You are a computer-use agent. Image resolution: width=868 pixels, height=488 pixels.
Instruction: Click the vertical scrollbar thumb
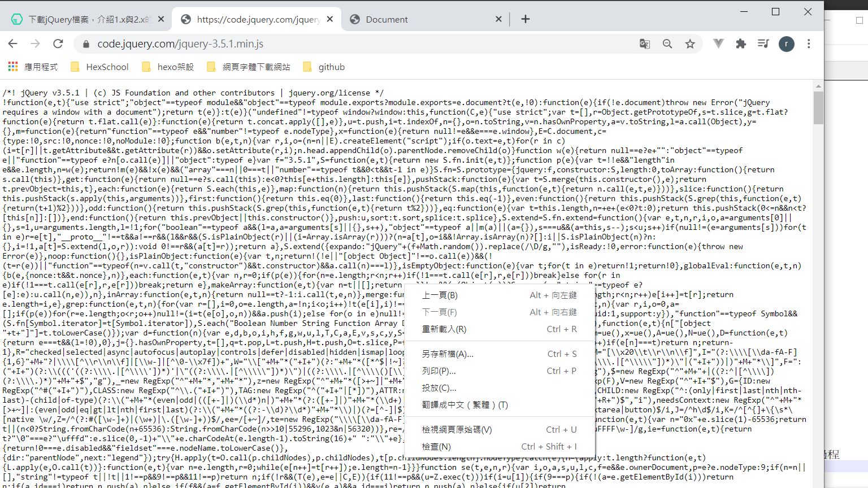pyautogui.click(x=818, y=107)
